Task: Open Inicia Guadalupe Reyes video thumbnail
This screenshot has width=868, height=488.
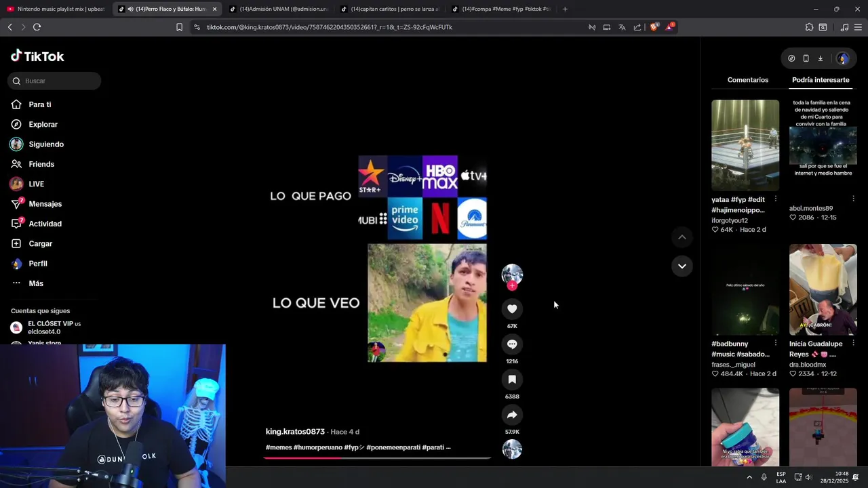Action: 823,289
